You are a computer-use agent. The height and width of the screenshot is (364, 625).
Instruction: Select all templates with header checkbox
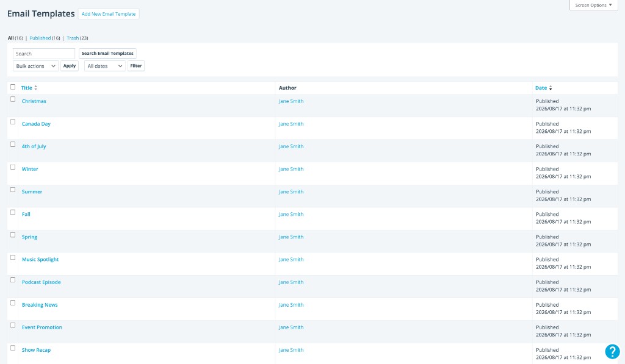(13, 87)
